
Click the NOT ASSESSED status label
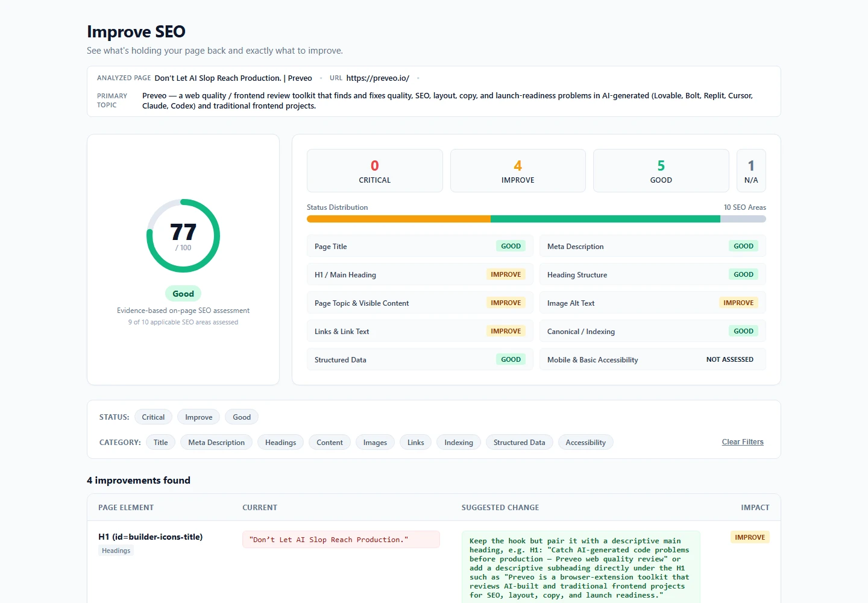[x=730, y=359]
